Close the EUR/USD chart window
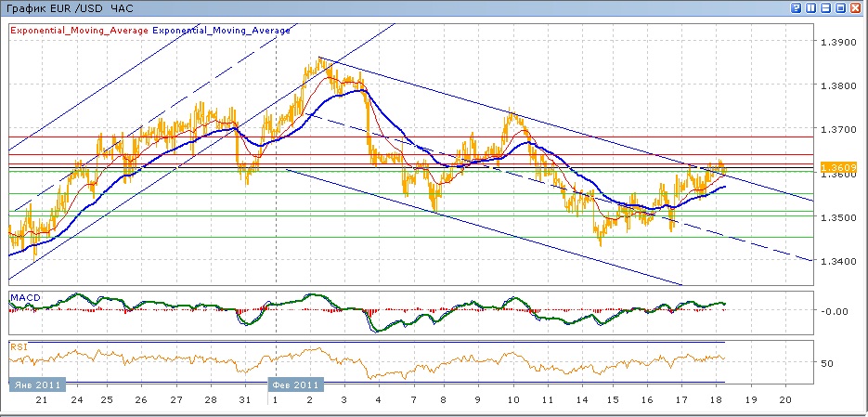Screen dimensions: 868x417 [x=857, y=8]
